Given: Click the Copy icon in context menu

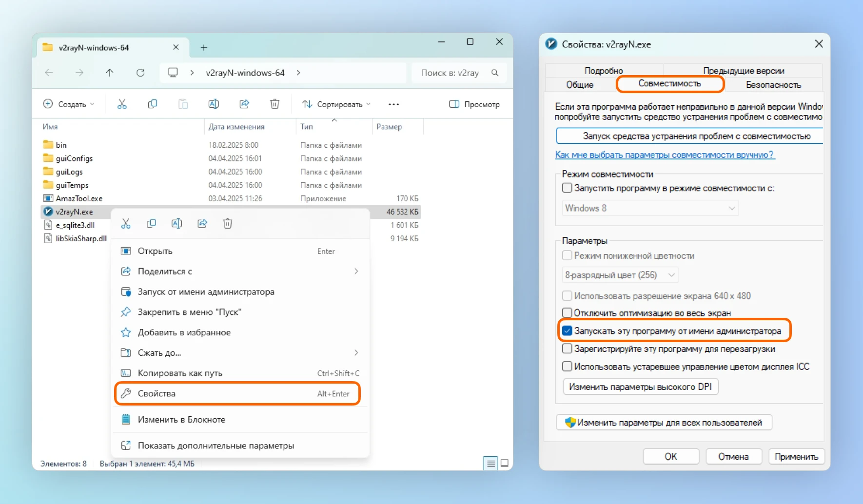Looking at the screenshot, I should point(151,224).
